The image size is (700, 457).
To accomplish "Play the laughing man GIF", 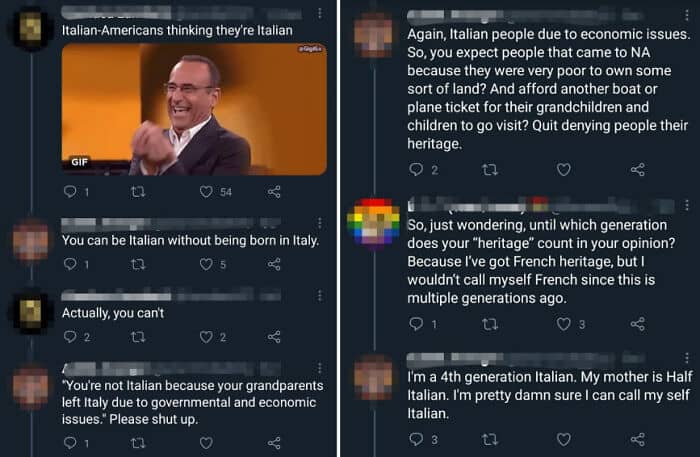I will tap(194, 109).
